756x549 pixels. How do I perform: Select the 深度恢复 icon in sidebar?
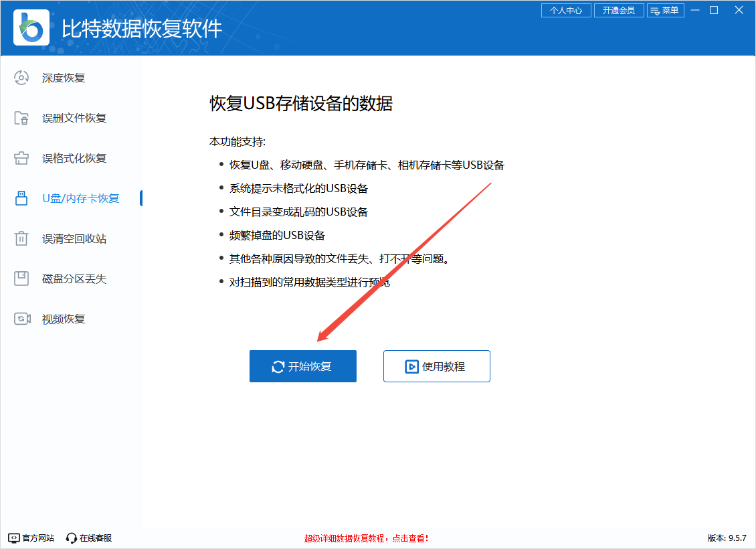pyautogui.click(x=21, y=78)
